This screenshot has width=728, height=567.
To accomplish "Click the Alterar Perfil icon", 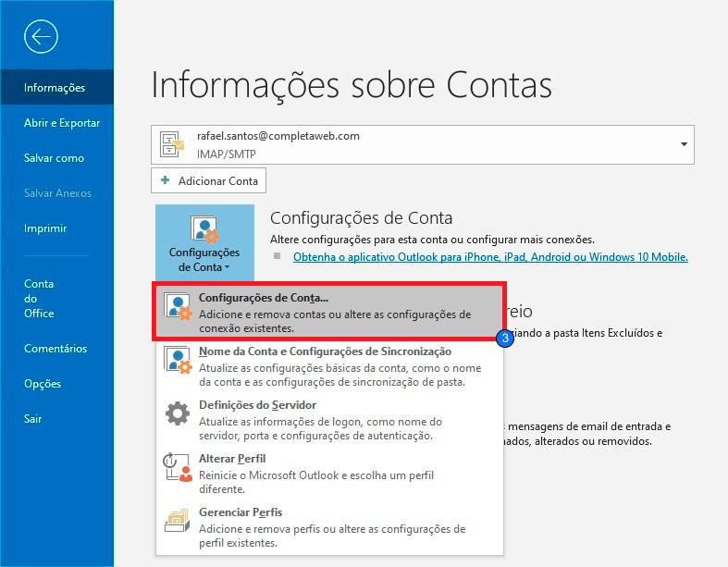I will coord(177,467).
